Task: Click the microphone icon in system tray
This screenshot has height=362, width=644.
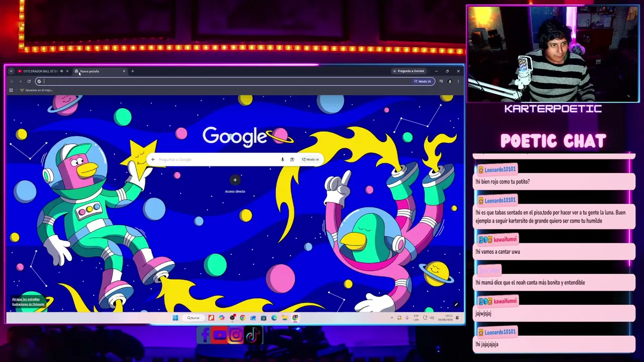Action: click(407, 318)
